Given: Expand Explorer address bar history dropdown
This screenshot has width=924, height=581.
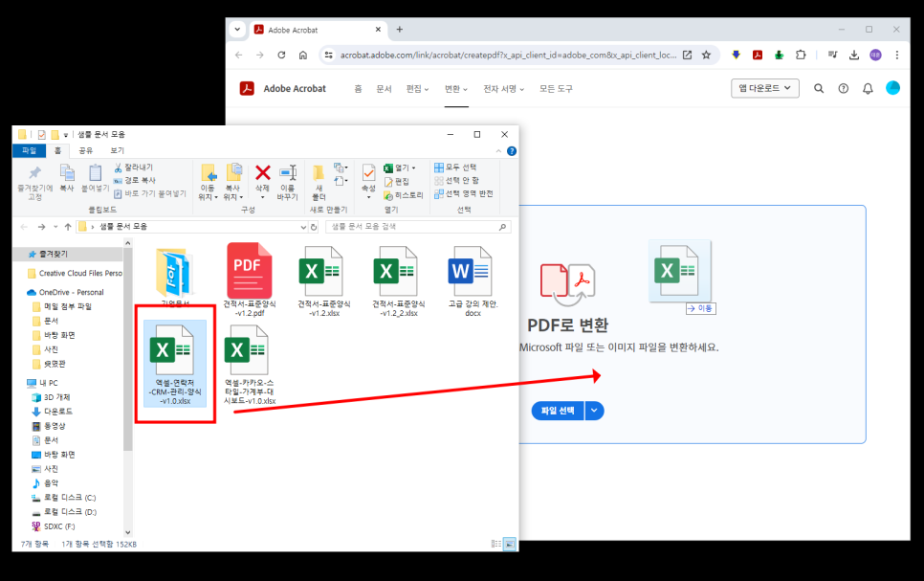Looking at the screenshot, I should tap(303, 227).
